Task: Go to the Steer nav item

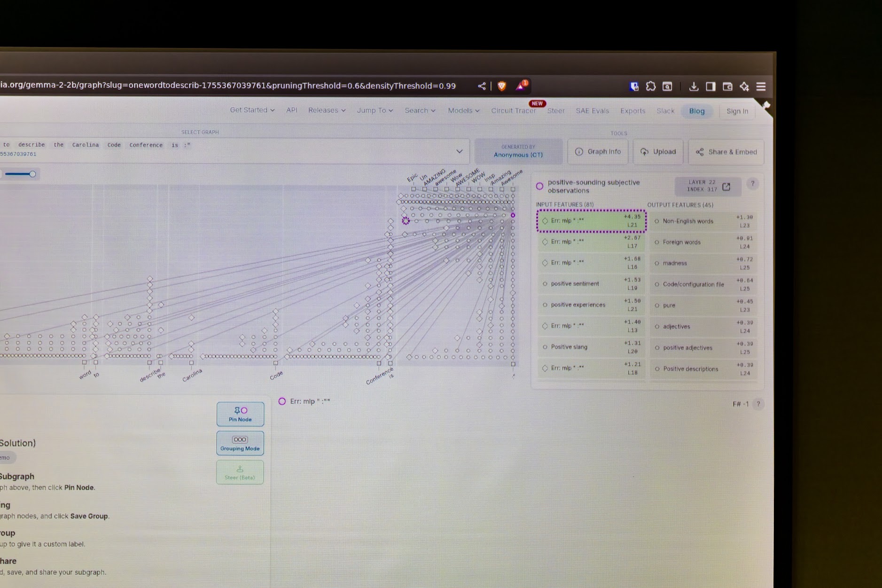Action: 556,111
